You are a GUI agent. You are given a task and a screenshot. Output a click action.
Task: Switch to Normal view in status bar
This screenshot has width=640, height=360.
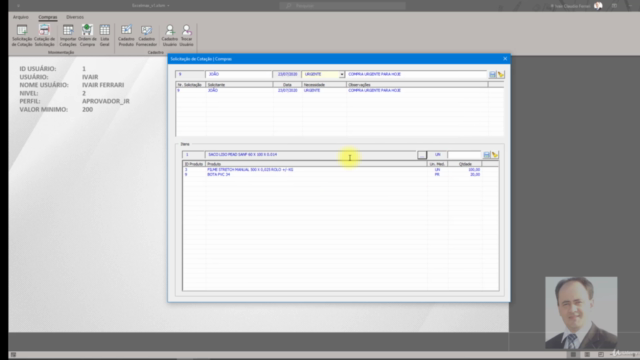click(x=573, y=355)
